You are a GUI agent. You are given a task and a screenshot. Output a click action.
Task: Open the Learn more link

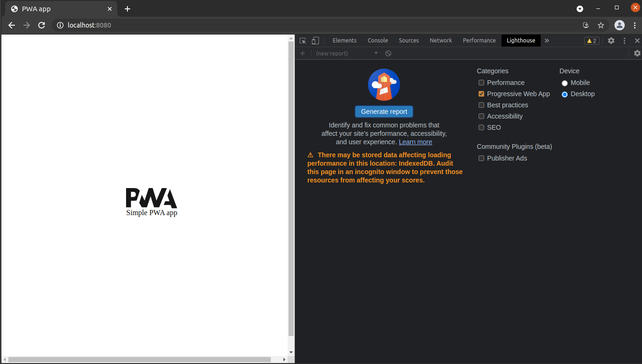pos(415,142)
